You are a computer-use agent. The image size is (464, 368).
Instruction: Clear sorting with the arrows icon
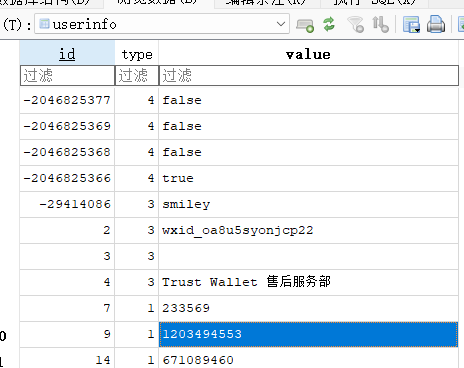(x=381, y=25)
